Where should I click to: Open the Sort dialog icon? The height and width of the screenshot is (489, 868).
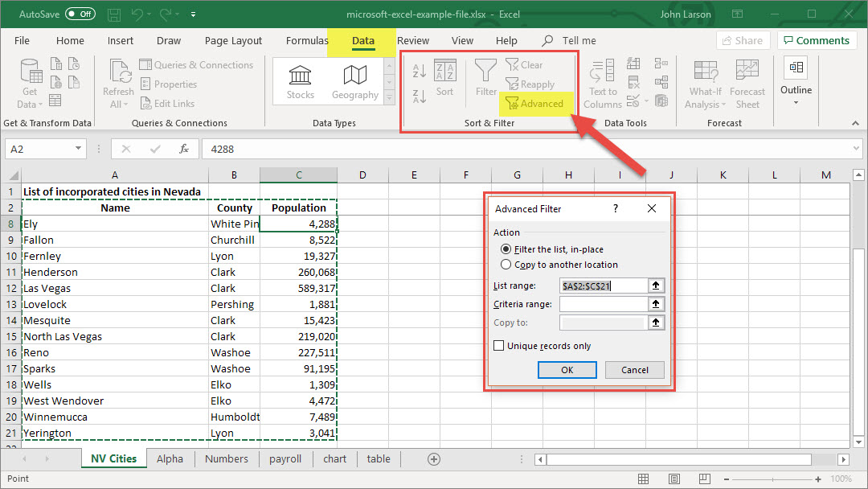pos(445,72)
